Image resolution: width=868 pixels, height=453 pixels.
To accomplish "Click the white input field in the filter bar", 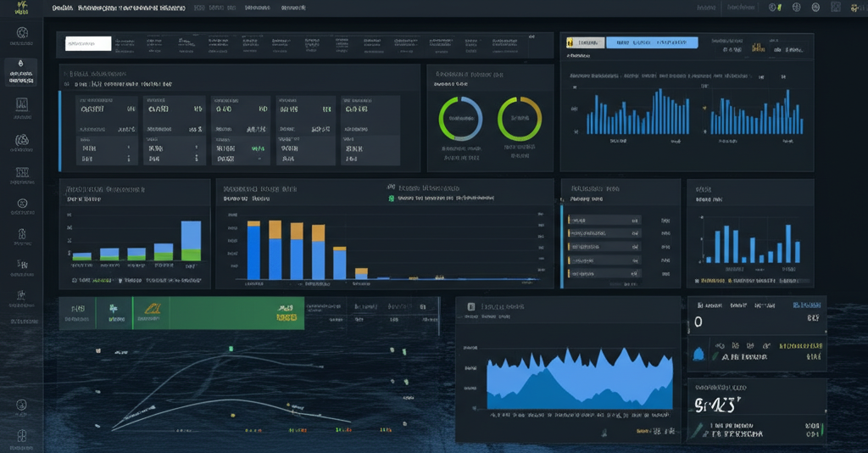I will [x=88, y=44].
